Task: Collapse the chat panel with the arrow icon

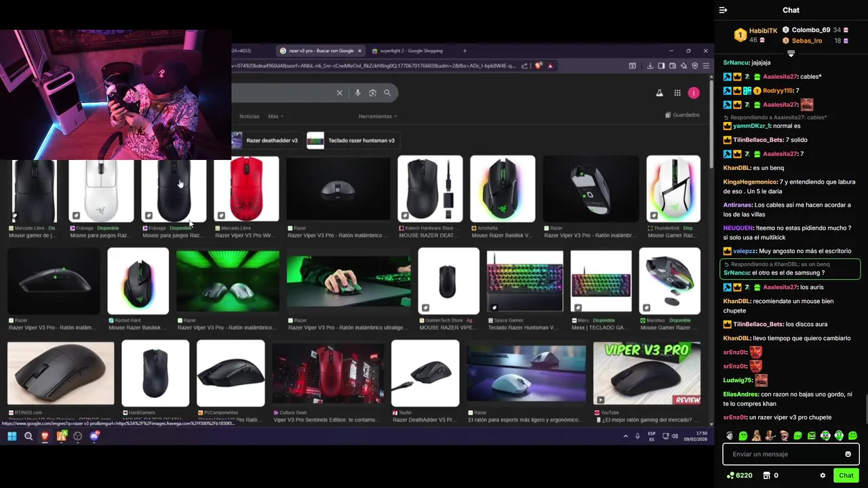Action: pyautogui.click(x=723, y=10)
